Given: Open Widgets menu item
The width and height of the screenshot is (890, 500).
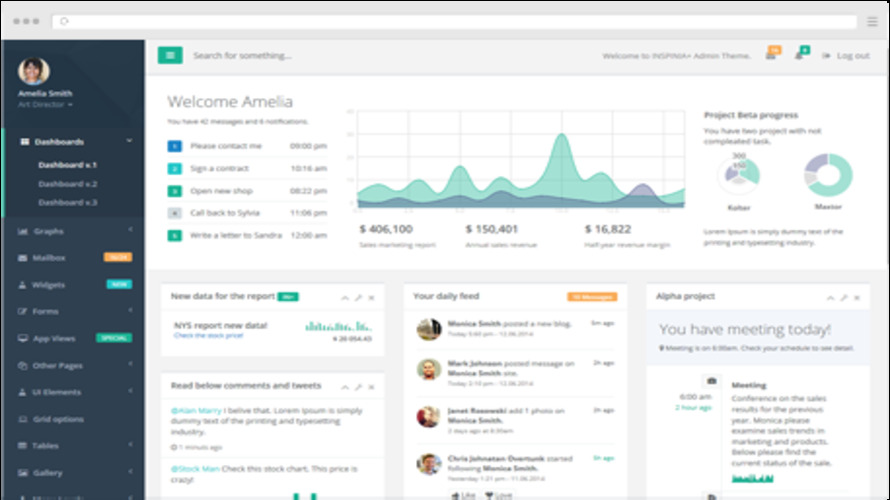Looking at the screenshot, I should (x=73, y=284).
